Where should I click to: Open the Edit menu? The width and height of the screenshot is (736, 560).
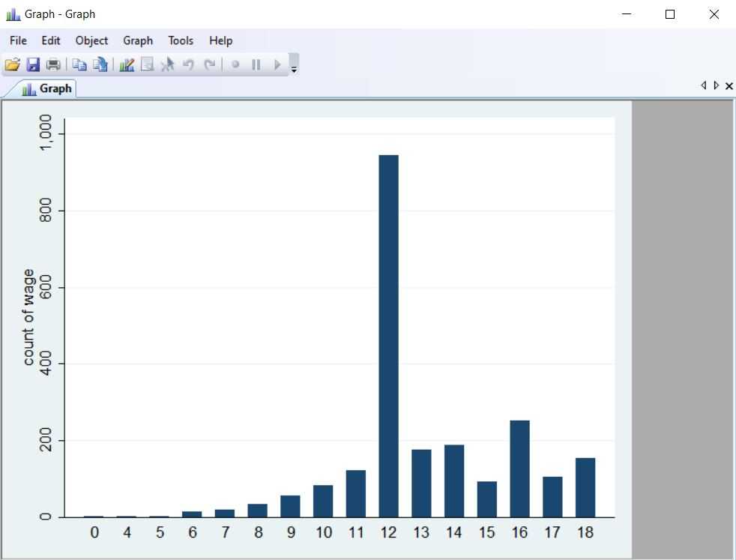point(51,40)
